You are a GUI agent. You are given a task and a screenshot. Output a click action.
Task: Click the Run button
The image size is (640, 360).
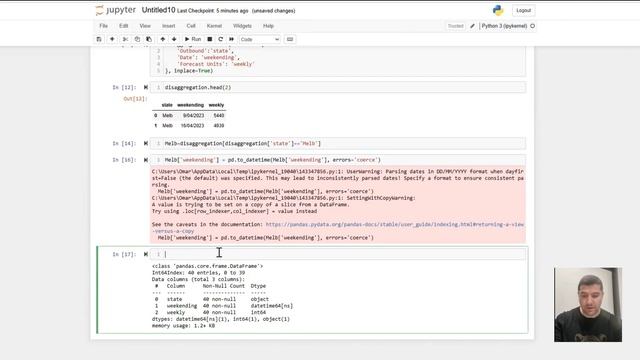[193, 39]
